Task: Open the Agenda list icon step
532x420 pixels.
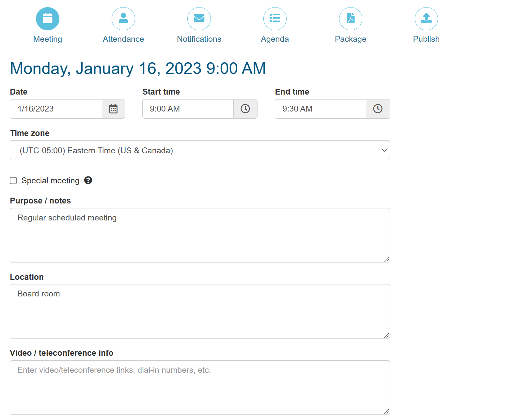Action: (x=275, y=19)
